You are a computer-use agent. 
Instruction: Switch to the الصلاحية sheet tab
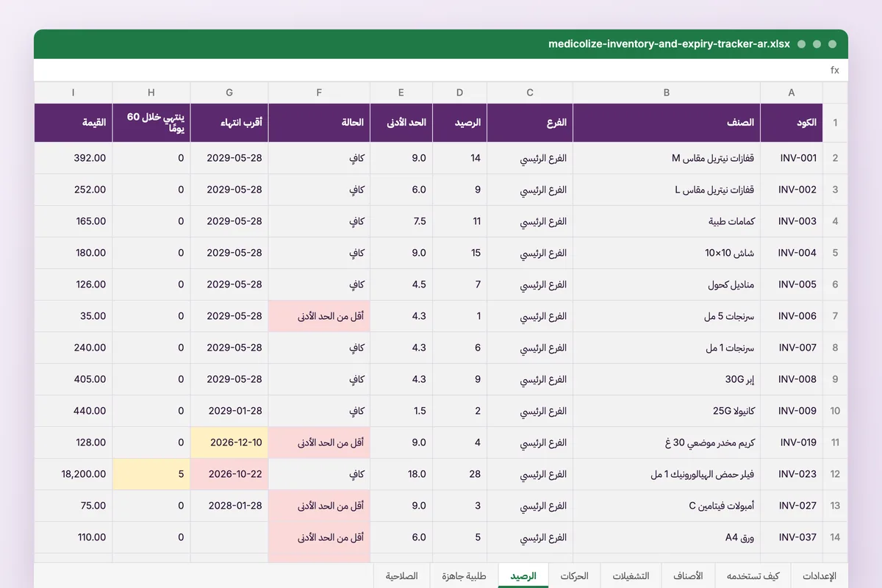pyautogui.click(x=402, y=576)
